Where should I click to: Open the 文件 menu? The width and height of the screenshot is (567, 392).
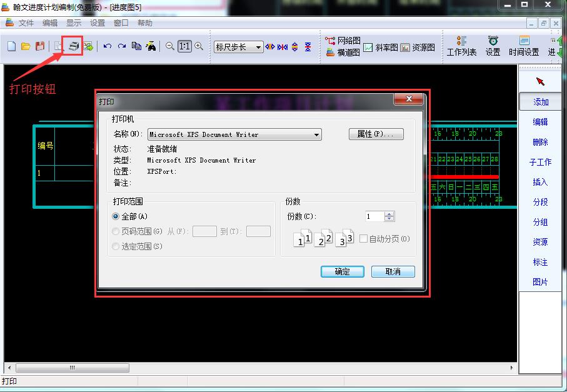tap(26, 23)
